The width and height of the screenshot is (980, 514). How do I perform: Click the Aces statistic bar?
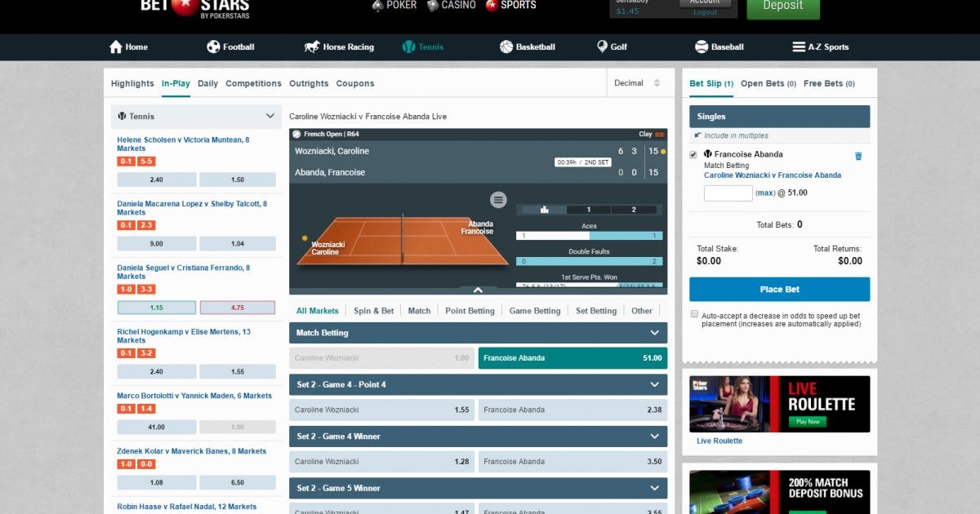click(589, 236)
